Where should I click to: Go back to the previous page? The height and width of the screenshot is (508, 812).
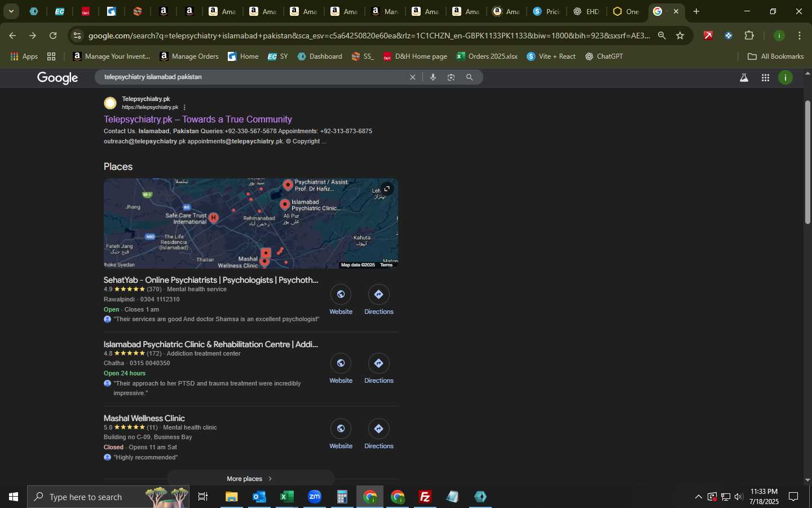point(12,36)
